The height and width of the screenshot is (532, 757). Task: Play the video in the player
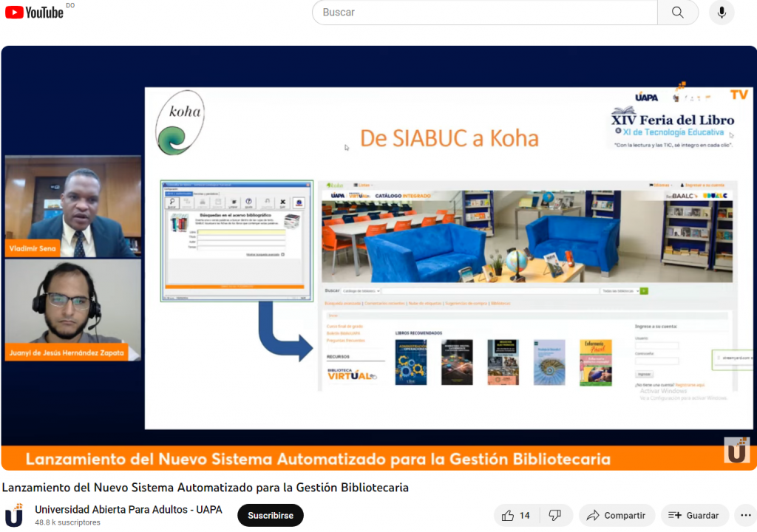379,258
